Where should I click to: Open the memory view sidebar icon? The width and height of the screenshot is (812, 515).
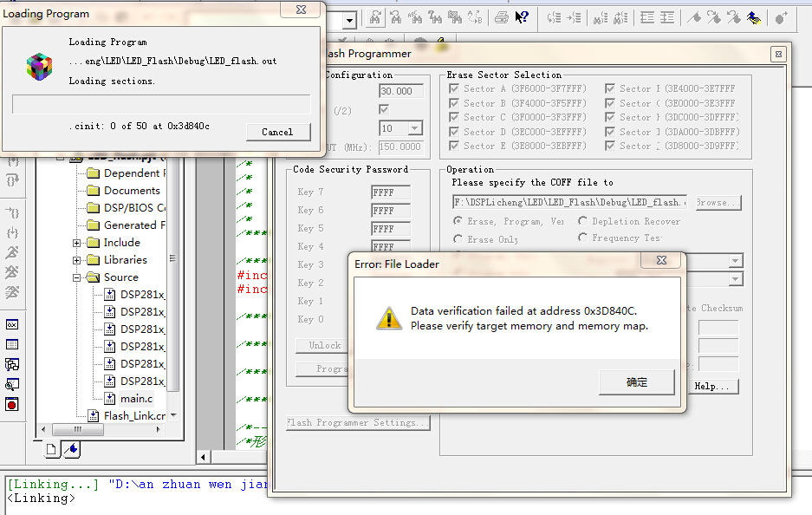12,344
